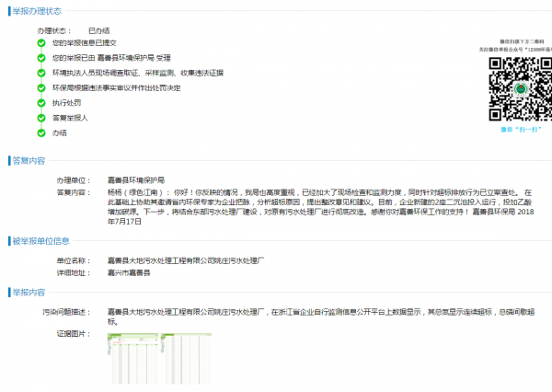Click green check icon beside 您的举报信息已提交
552x392 pixels.
pos(41,43)
